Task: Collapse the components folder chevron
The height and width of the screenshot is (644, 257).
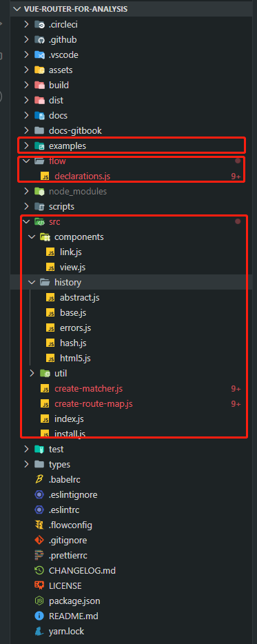Action: pyautogui.click(x=32, y=237)
